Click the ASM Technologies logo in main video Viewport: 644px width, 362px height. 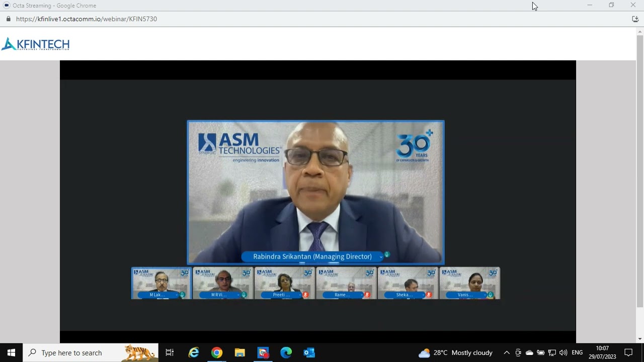coord(239,147)
